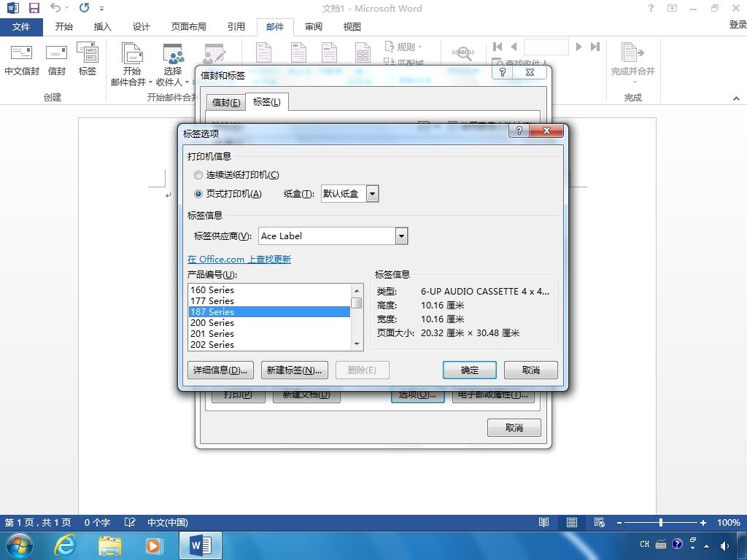Screen dimensions: 747x560
Task: Click the volume speaker tray icon
Action: click(x=724, y=545)
